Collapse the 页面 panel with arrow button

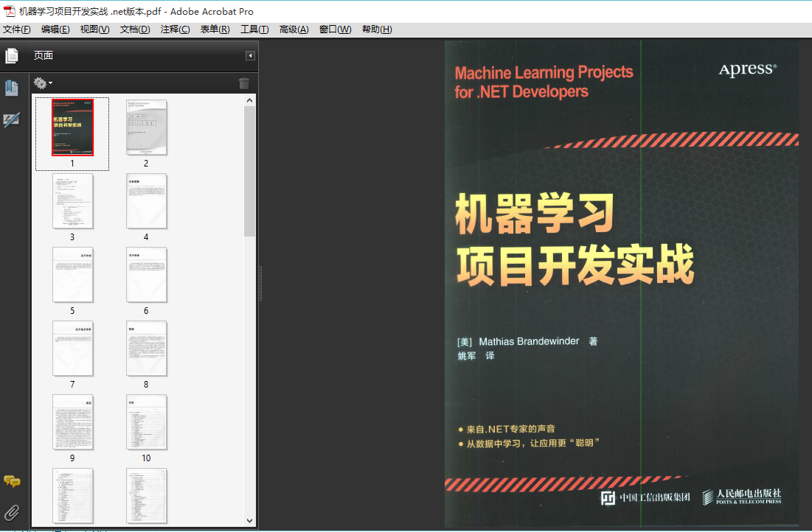coord(250,55)
